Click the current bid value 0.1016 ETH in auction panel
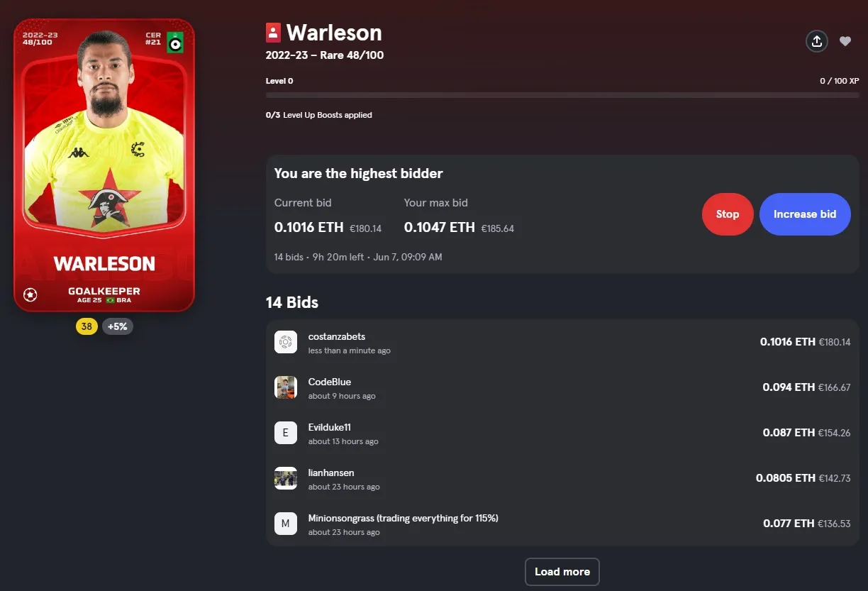This screenshot has width=868, height=591. (x=309, y=228)
